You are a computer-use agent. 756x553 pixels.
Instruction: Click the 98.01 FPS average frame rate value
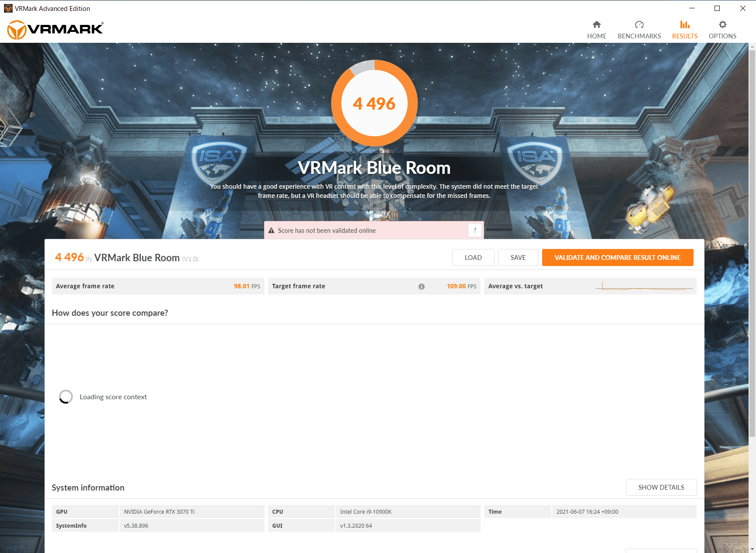[x=247, y=286]
